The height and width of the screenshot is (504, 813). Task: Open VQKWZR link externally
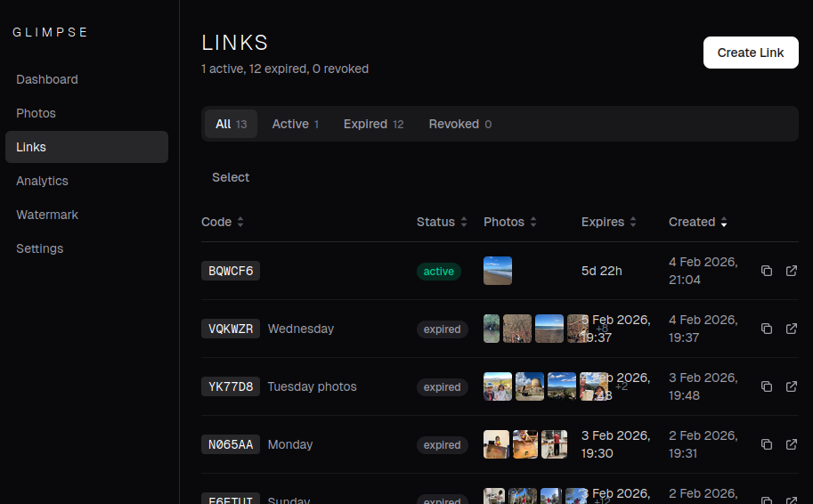[x=792, y=329]
